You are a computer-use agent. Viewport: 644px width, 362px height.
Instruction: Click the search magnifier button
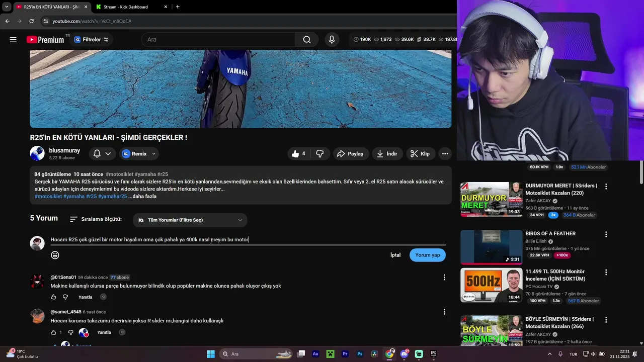coord(307,40)
